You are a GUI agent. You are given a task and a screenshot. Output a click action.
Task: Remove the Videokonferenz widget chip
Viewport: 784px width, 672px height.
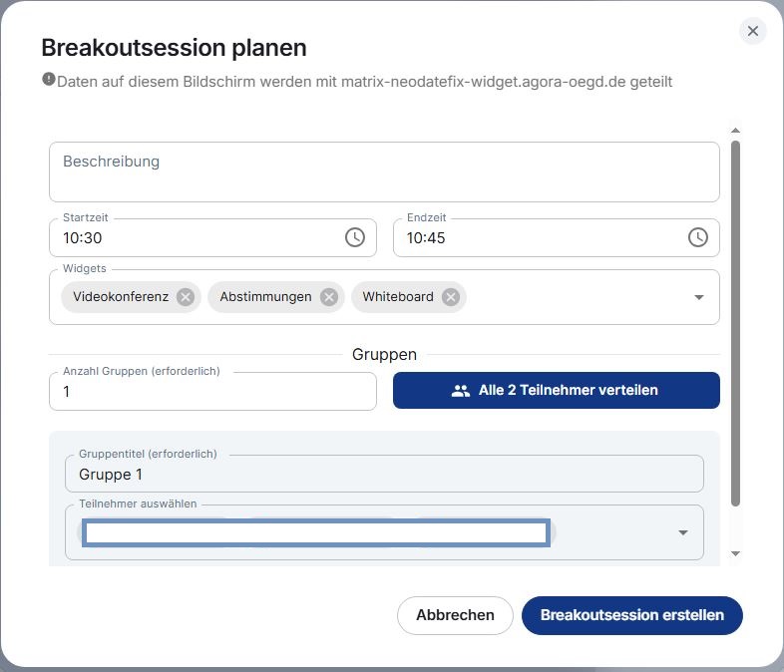[186, 297]
